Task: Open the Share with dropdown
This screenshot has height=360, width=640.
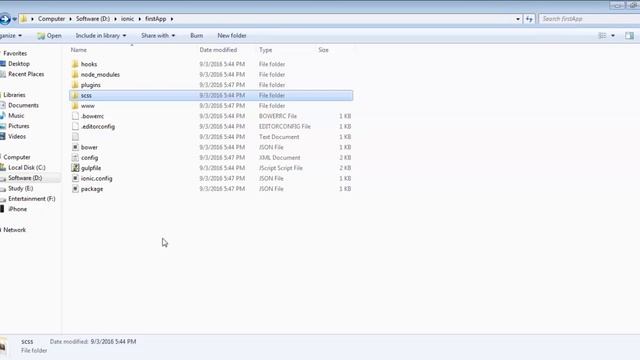Action: [x=158, y=36]
